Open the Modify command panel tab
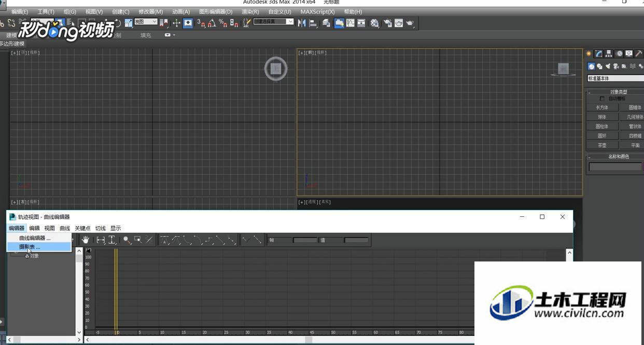Image resolution: width=644 pixels, height=345 pixels. (598, 53)
